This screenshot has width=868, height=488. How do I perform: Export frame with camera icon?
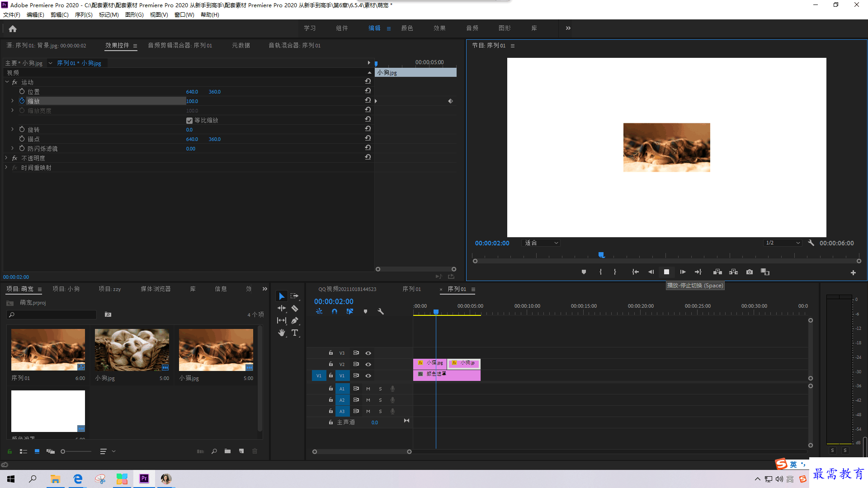click(750, 272)
